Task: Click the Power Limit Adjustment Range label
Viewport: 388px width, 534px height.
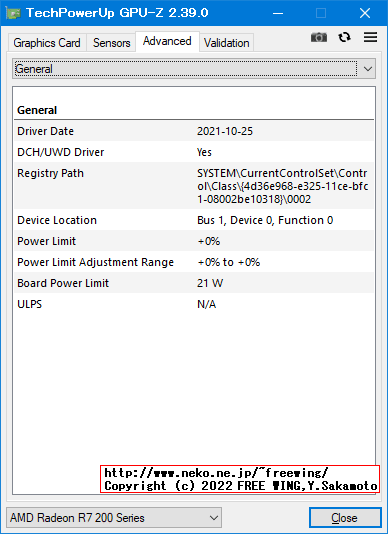Action: pos(95,262)
